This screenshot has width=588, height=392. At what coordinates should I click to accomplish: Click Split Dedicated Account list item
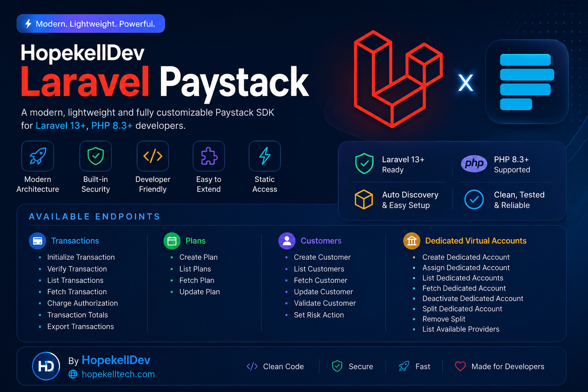(462, 309)
